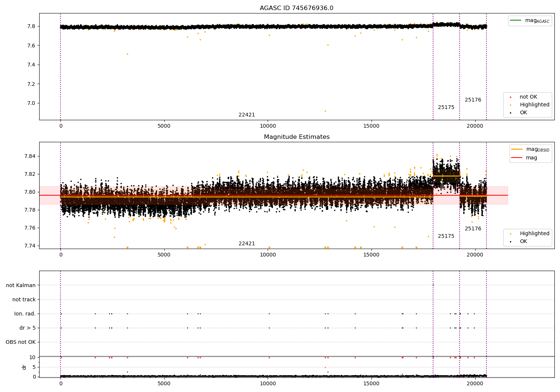560x392 pixels.
Task: Click y-tick 7.76 on the middle plot
Action: (30, 228)
